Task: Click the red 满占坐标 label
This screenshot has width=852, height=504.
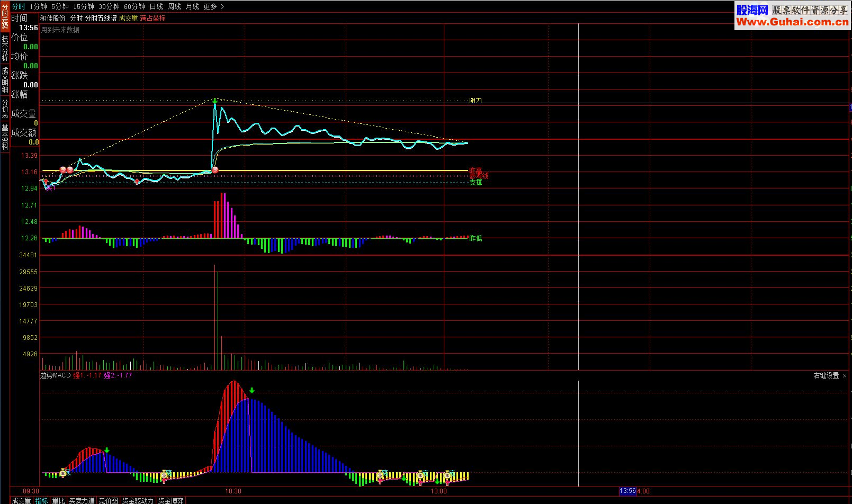Action: (x=153, y=18)
